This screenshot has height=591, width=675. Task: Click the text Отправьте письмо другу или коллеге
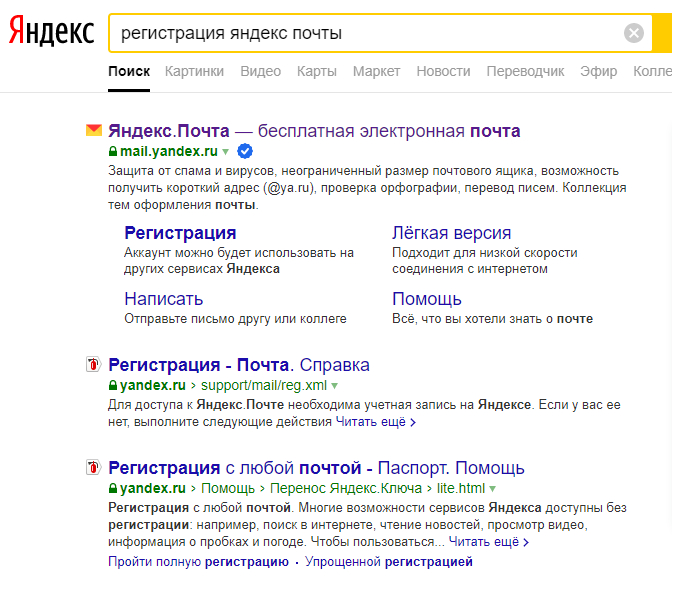235,319
